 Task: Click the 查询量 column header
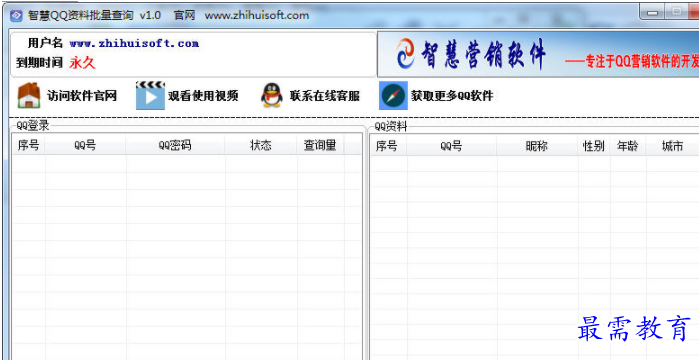321,146
